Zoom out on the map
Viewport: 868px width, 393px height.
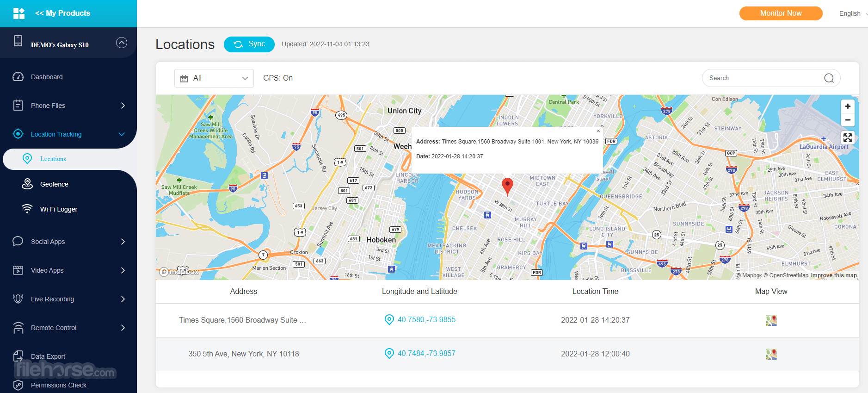pos(848,120)
